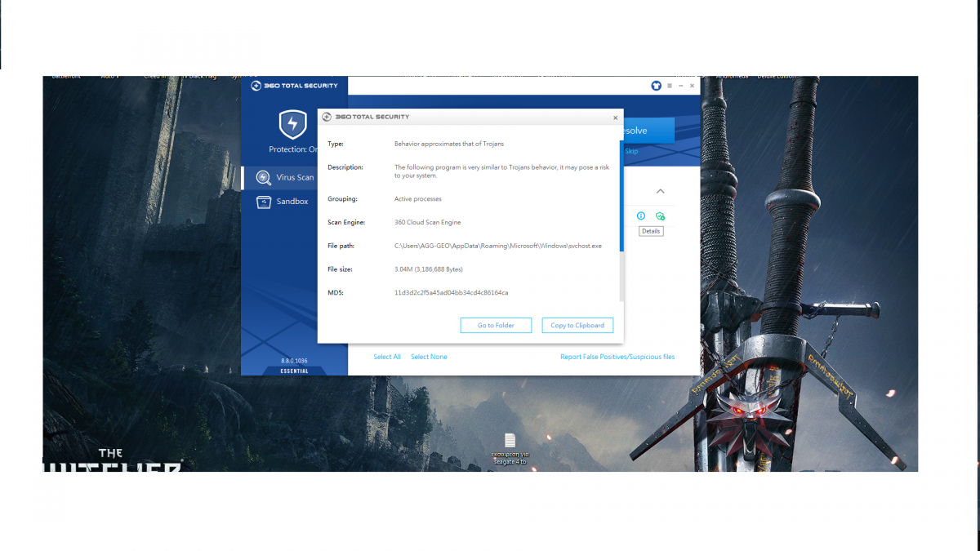Click the svchost.exe file path text
980x551 pixels.
497,246
